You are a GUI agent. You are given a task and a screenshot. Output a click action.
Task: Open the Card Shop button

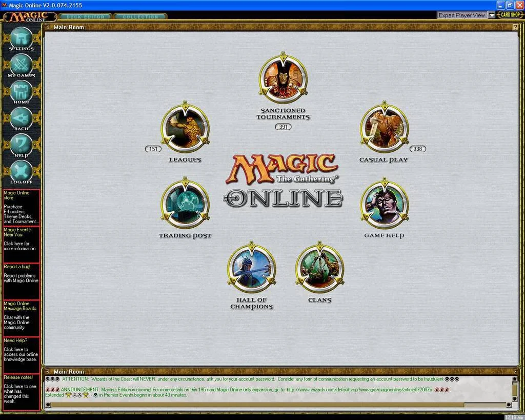pos(510,15)
